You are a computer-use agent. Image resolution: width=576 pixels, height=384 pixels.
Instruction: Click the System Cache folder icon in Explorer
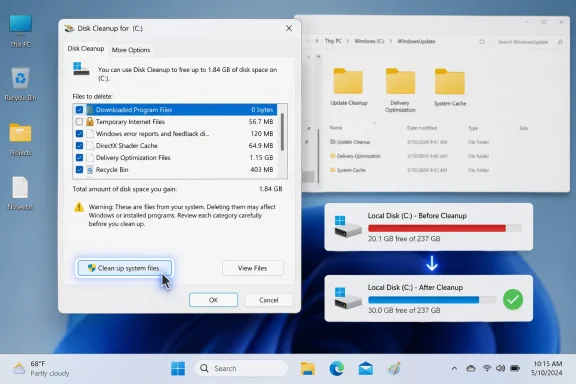[x=450, y=81]
